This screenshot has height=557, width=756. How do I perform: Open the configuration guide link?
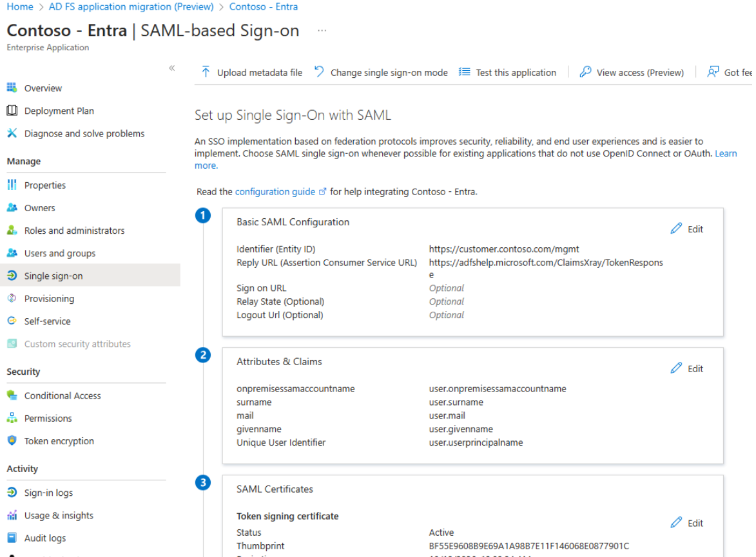[x=275, y=192]
